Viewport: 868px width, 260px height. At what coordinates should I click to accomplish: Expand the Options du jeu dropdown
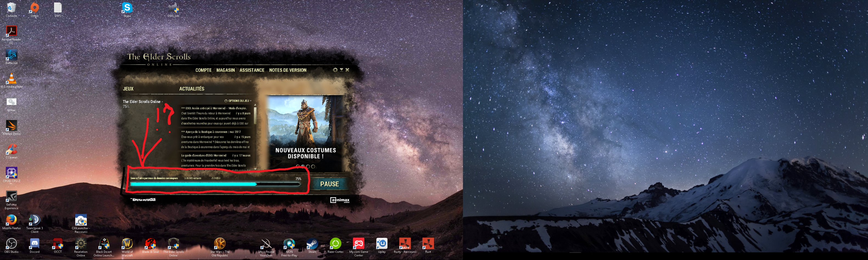238,101
